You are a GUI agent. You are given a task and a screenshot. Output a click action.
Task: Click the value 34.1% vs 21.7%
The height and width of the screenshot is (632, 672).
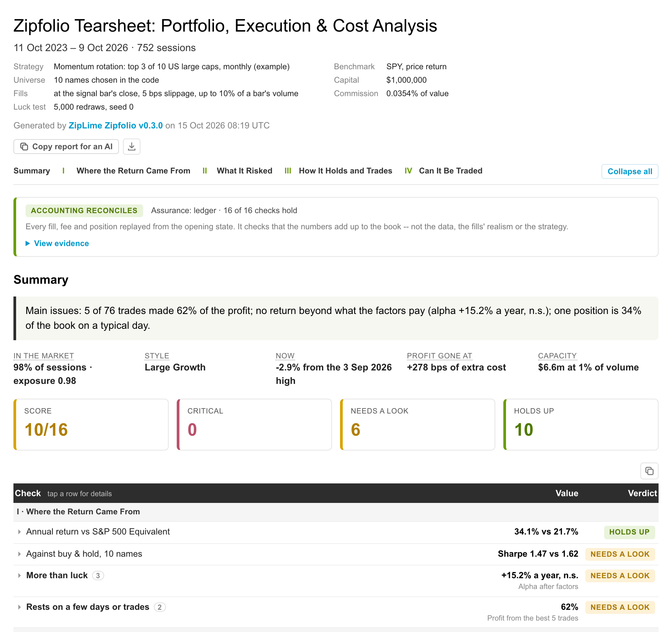(x=546, y=532)
